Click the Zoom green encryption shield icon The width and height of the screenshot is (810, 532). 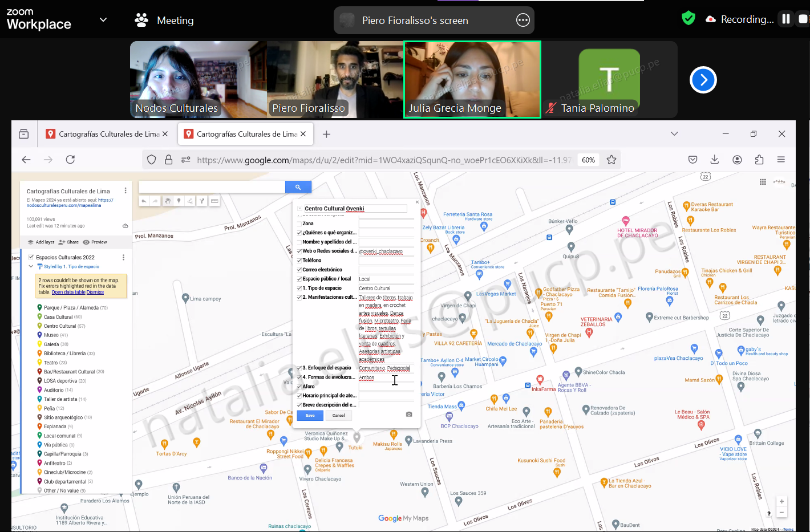coord(688,18)
